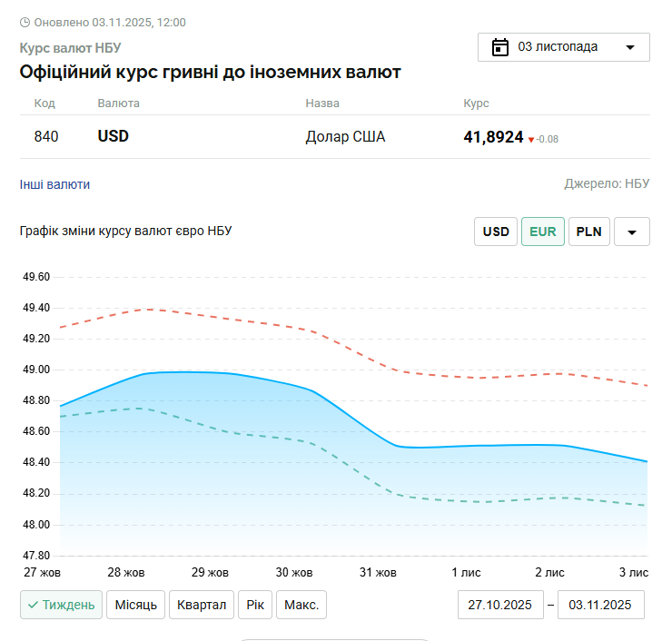Image resolution: width=672 pixels, height=641 pixels.
Task: Click the 31 жов point on chart axis
Action: coord(379,572)
